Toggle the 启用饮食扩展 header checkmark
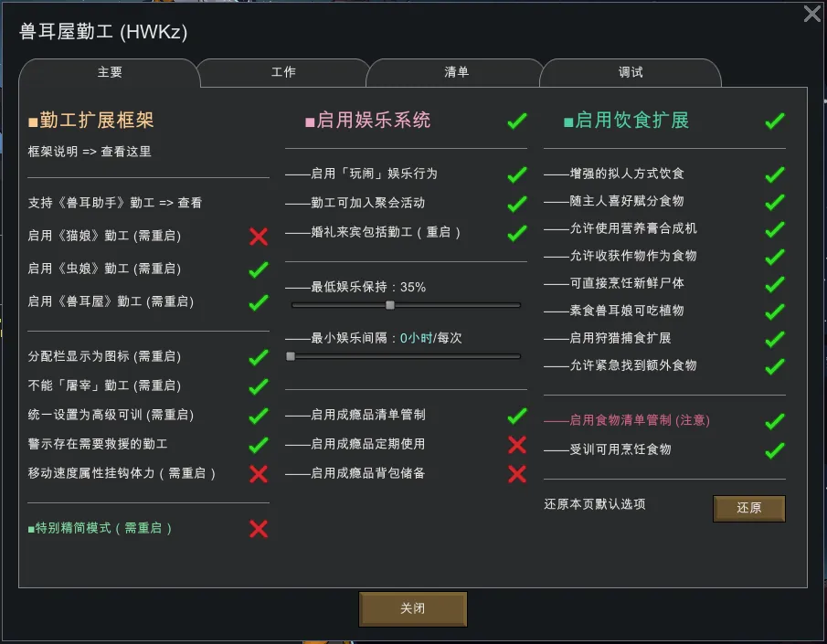The image size is (827, 644). tap(775, 121)
